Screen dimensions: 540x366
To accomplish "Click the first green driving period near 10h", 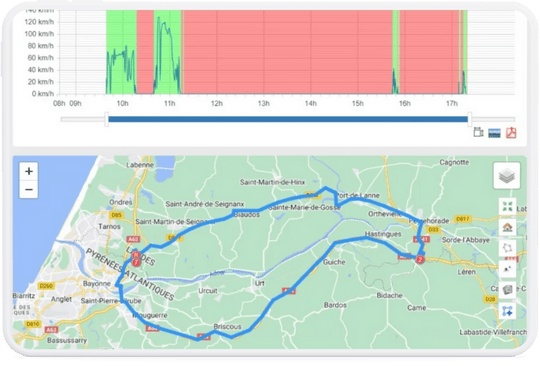I will (121, 52).
